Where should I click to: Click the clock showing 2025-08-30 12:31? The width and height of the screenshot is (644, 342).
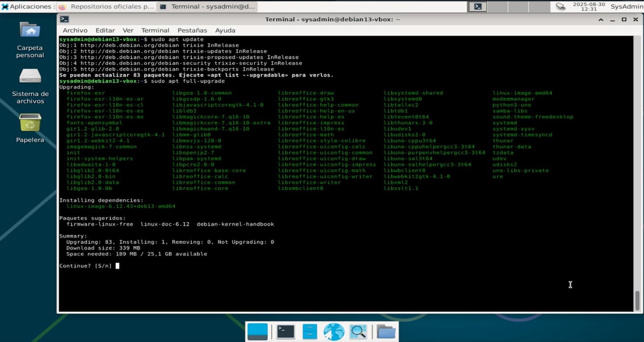point(589,7)
